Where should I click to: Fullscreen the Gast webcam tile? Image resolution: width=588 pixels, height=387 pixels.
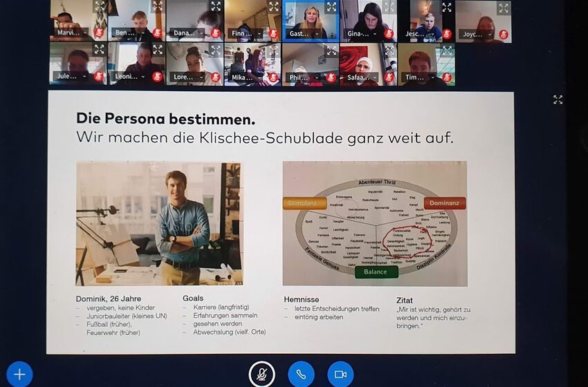pos(331,6)
